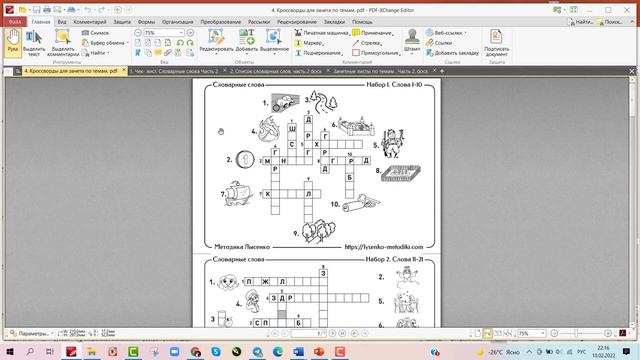Activate the Select Comments tool
Screen dimensions: 640x360
pos(63,42)
